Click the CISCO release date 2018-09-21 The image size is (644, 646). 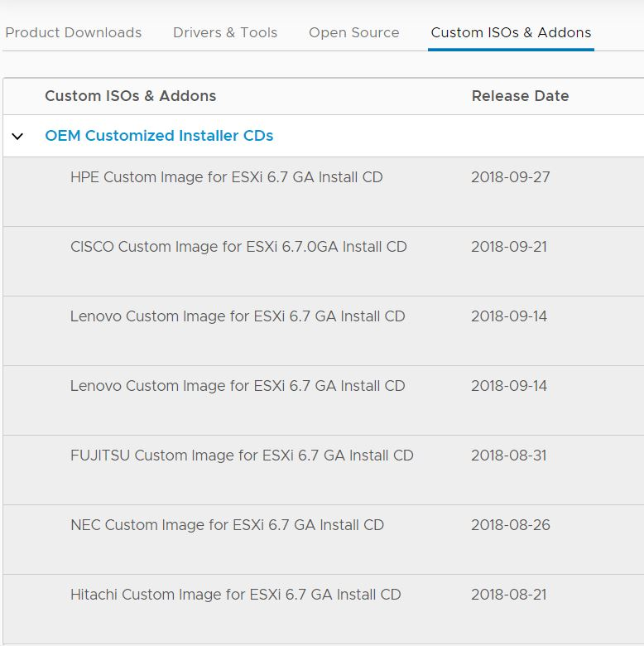pos(509,247)
